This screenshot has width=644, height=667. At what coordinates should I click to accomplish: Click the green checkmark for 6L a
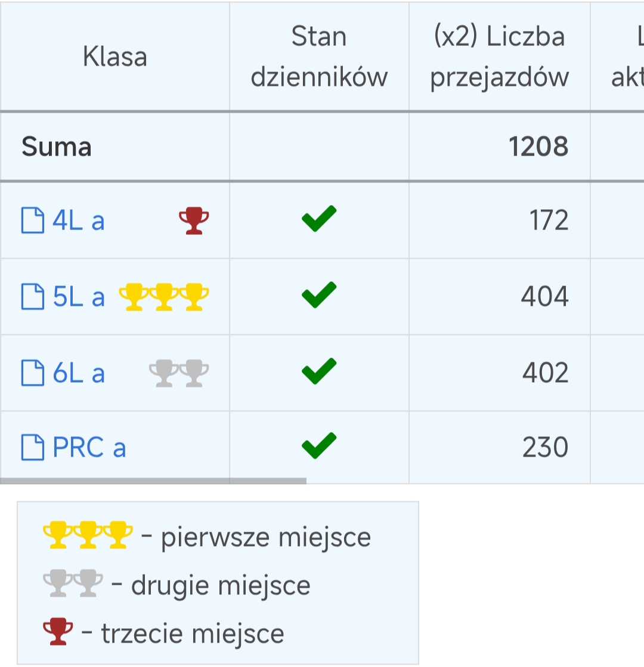[319, 371]
